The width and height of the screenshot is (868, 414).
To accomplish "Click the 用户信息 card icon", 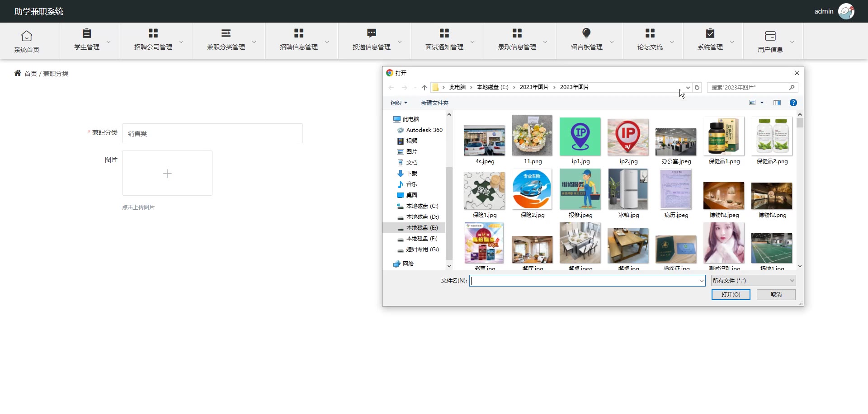I will pos(770,36).
